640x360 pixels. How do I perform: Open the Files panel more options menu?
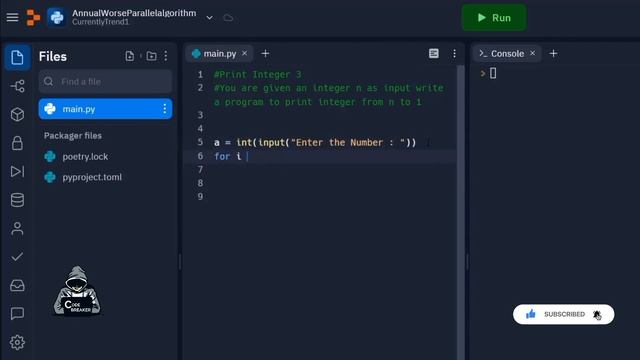point(166,56)
